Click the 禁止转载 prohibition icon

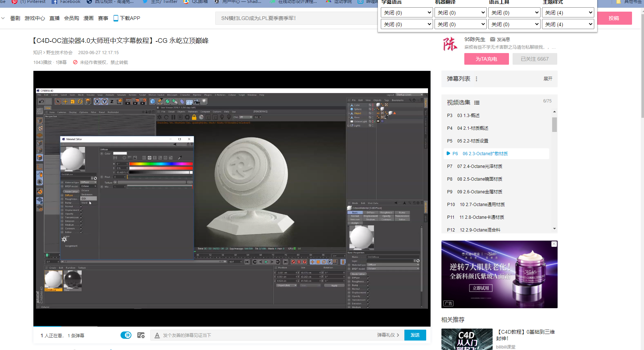[x=75, y=62]
